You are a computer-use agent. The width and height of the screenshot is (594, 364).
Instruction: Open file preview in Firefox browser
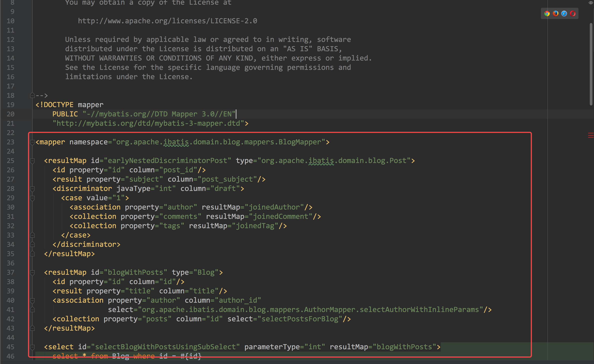555,14
